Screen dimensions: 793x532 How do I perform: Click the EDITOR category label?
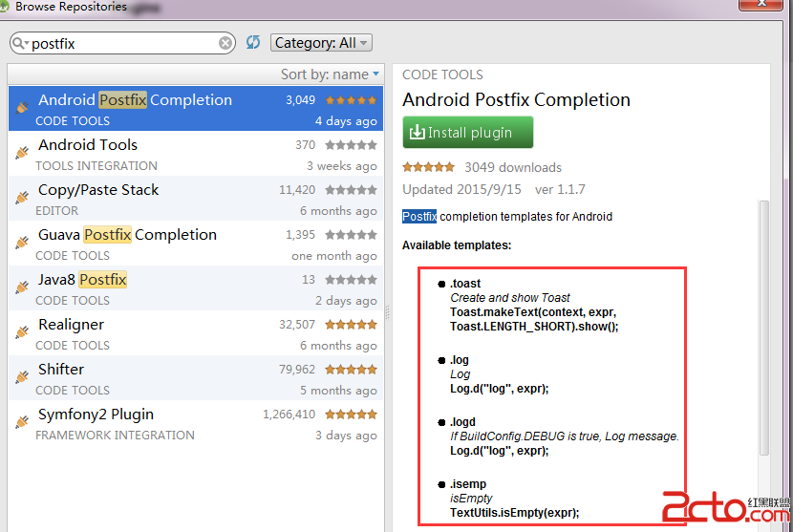[x=56, y=210]
